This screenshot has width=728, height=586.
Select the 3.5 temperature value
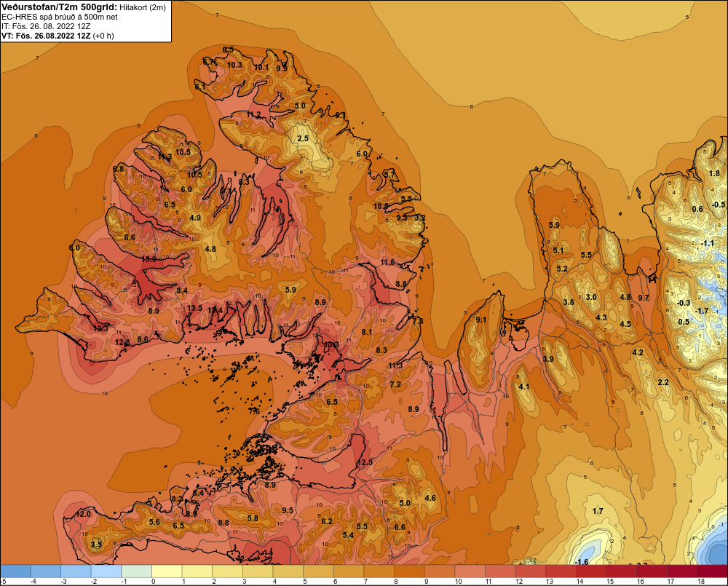(96, 545)
